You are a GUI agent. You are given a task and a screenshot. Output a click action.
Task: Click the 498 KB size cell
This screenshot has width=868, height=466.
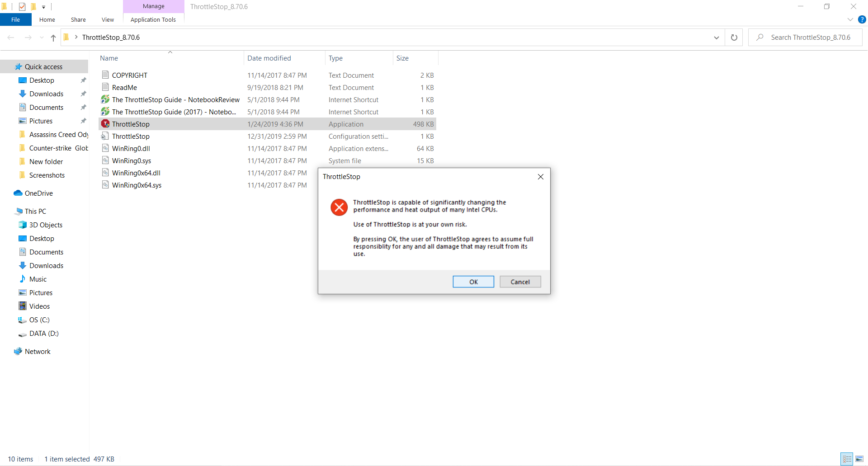423,124
